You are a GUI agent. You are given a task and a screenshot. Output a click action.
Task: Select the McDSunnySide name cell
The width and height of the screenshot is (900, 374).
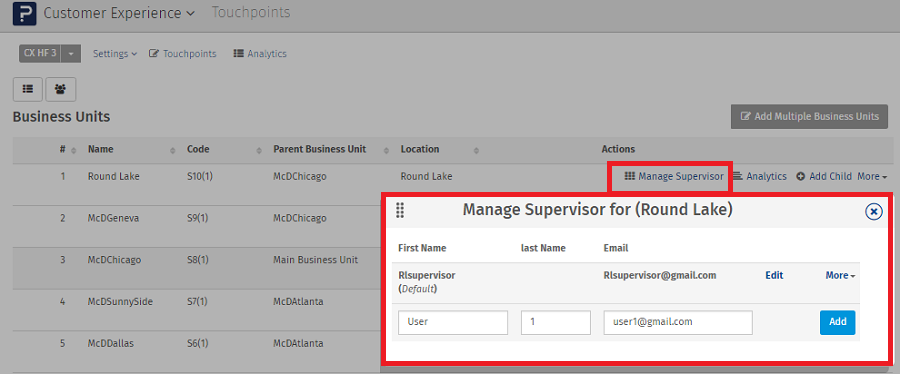click(120, 302)
